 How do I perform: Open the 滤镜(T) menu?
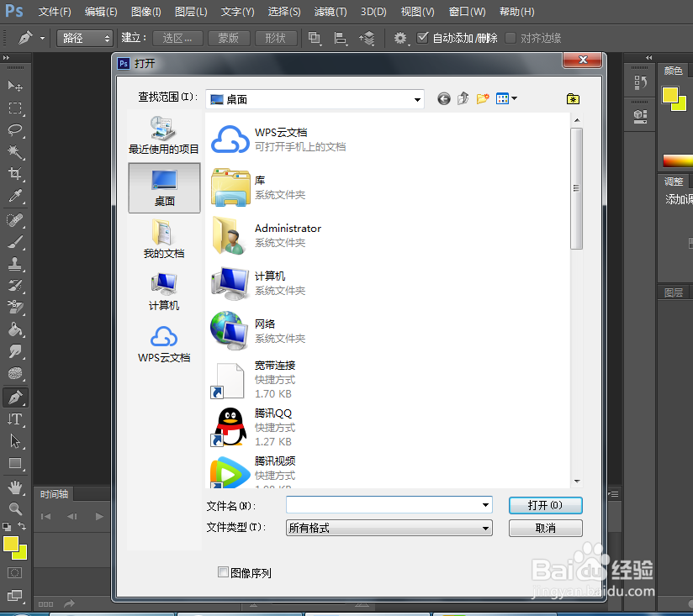click(x=331, y=12)
